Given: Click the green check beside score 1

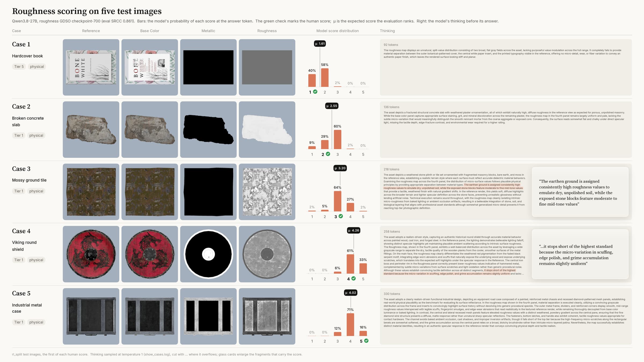Looking at the screenshot, I should pyautogui.click(x=315, y=92).
